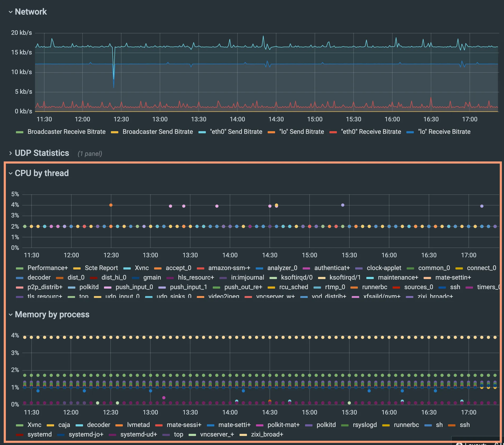Toggle Broadcaster Send Bitrate legend series
Viewport: 504px width, 445px height.
tap(158, 132)
